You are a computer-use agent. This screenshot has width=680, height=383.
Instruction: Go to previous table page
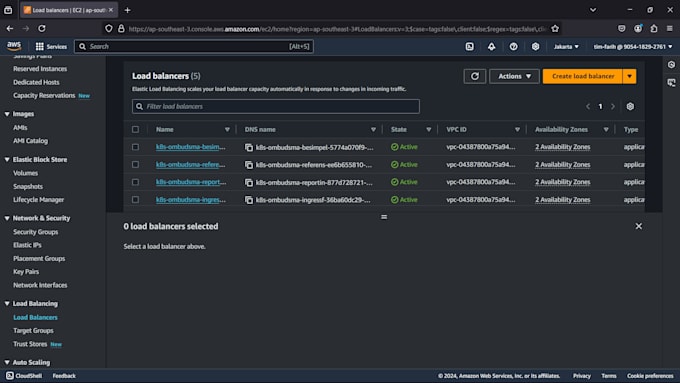588,106
